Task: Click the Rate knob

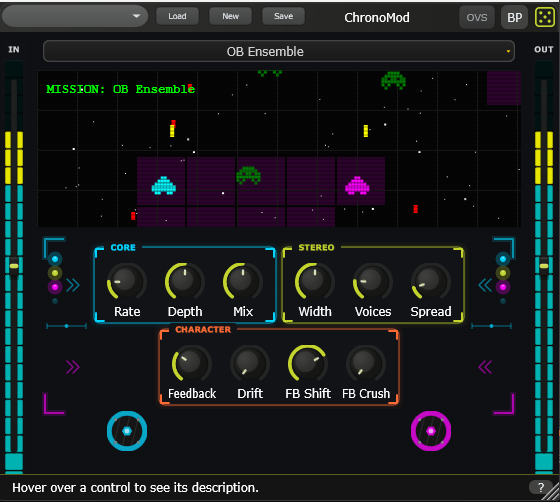Action: [127, 282]
